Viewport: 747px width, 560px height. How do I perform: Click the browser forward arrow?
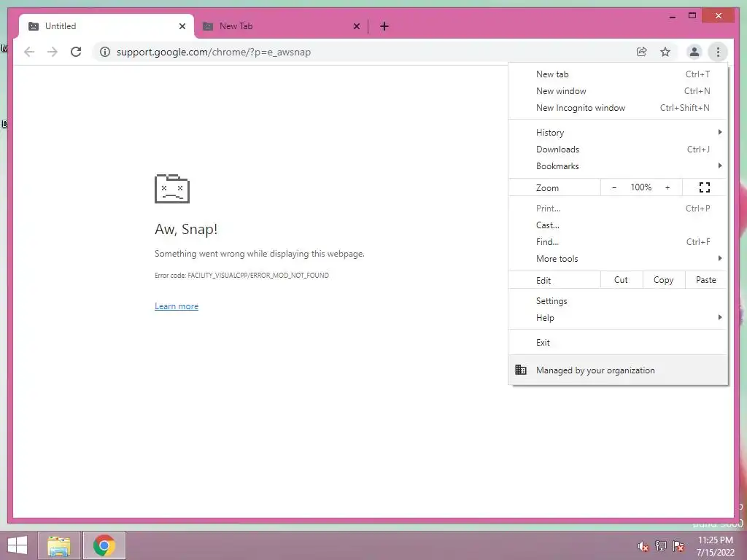coord(53,52)
